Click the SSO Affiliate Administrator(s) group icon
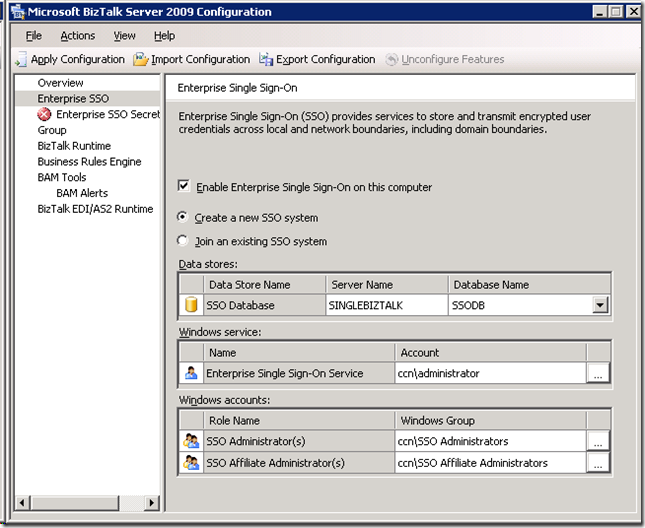 (191, 463)
